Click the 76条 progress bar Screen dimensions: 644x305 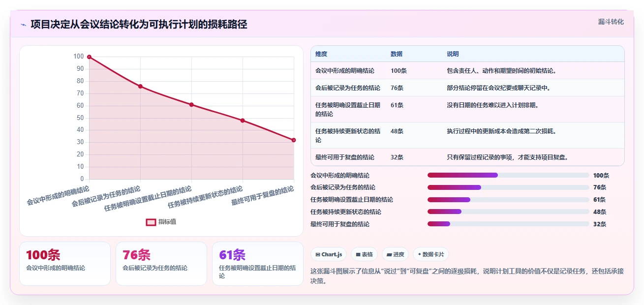point(508,187)
